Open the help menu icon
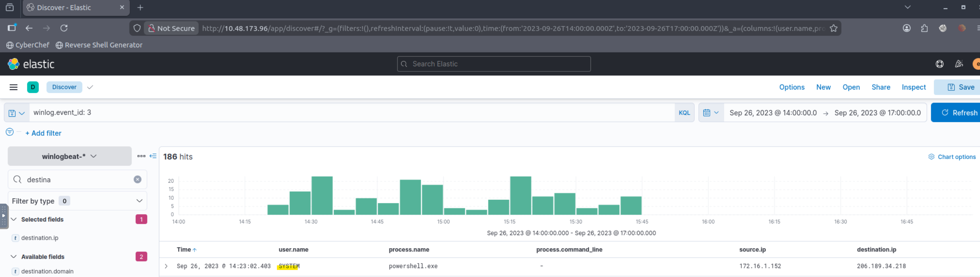Viewport: 980px width, 277px height. click(x=939, y=64)
